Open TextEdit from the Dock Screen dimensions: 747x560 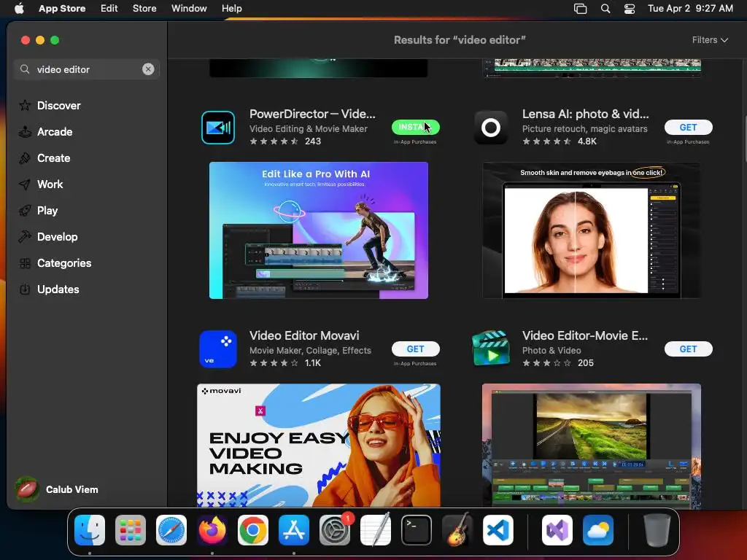tap(376, 530)
